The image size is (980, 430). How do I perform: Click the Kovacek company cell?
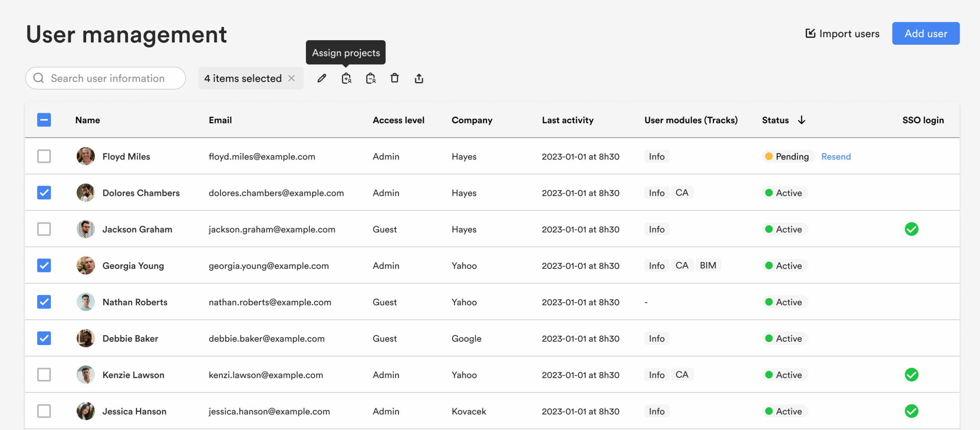pos(469,411)
